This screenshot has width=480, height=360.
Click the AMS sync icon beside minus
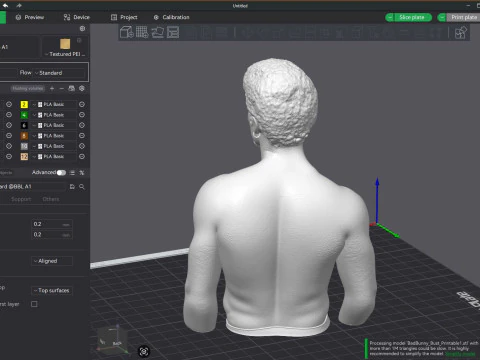click(x=71, y=88)
